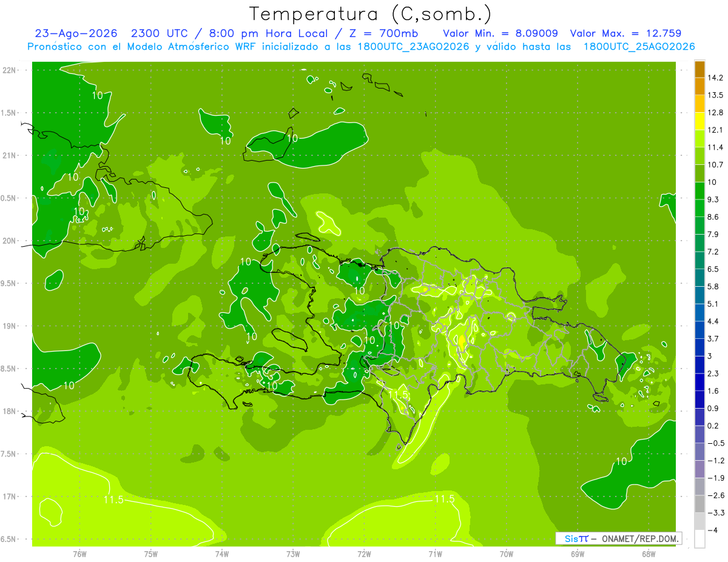Click colorbar legend value "-0.5"
Screen dimensions: 728x562
pyautogui.click(x=715, y=443)
